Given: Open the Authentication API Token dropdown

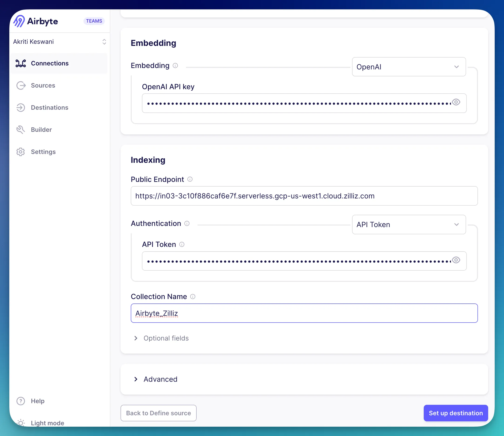Looking at the screenshot, I should [x=409, y=225].
